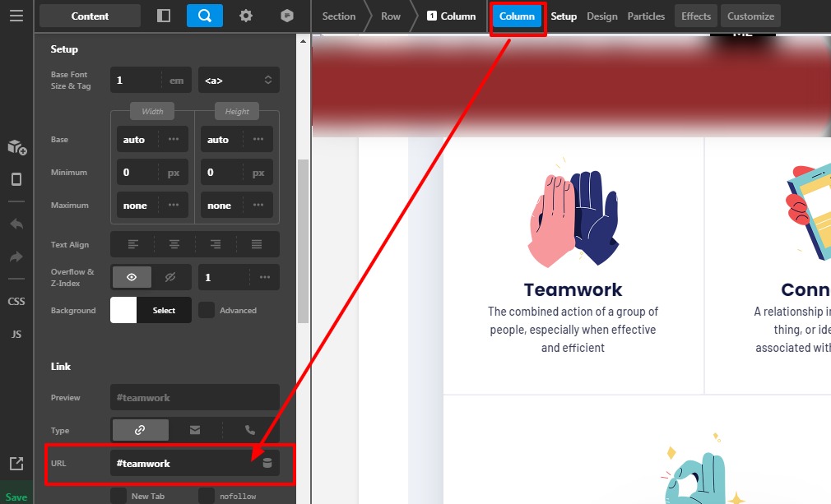Select the highlighted Column breadcrumb
Image resolution: width=831 pixels, height=504 pixels.
(517, 16)
